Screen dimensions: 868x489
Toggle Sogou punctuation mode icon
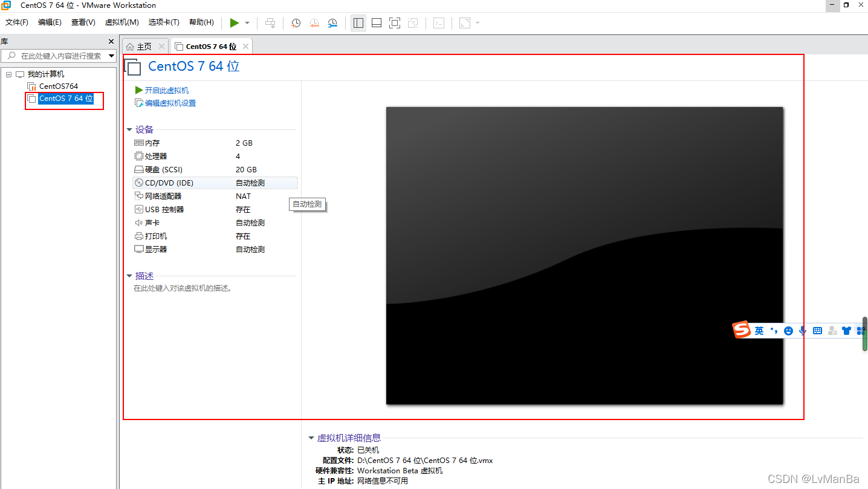774,331
